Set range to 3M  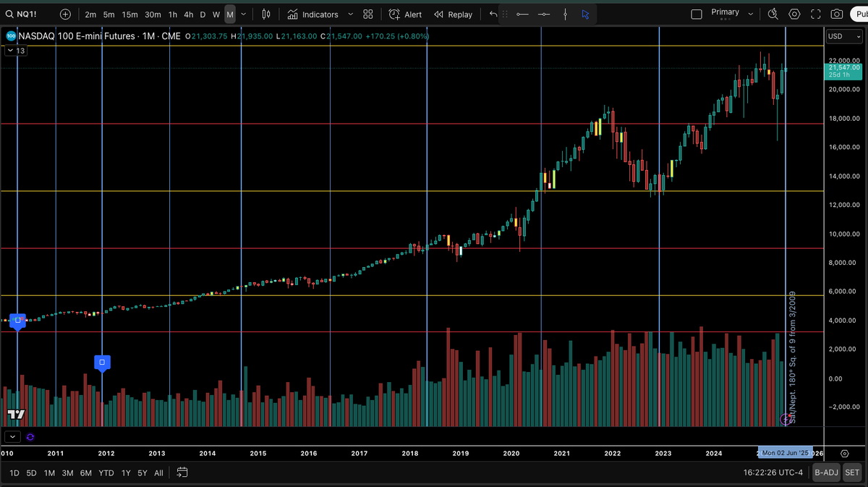click(x=67, y=473)
